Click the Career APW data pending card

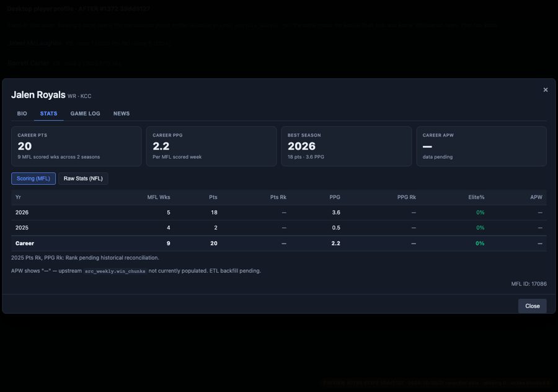coord(482,146)
